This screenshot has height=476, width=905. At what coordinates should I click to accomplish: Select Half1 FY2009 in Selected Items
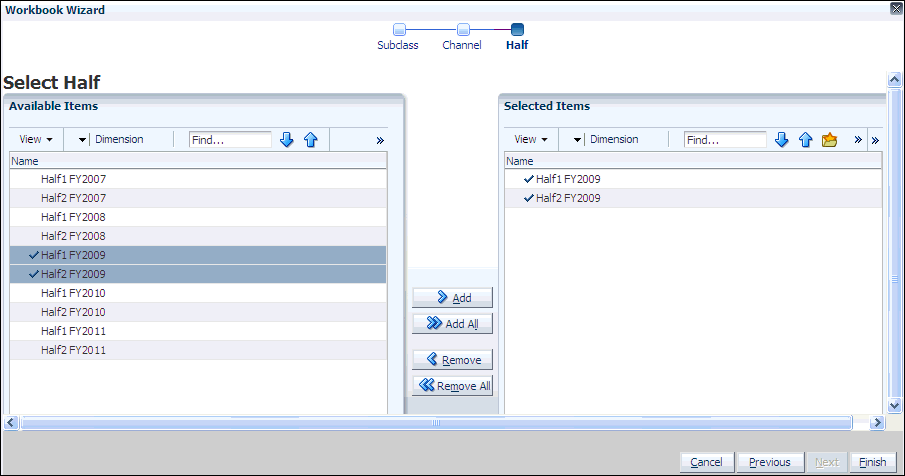click(693, 179)
